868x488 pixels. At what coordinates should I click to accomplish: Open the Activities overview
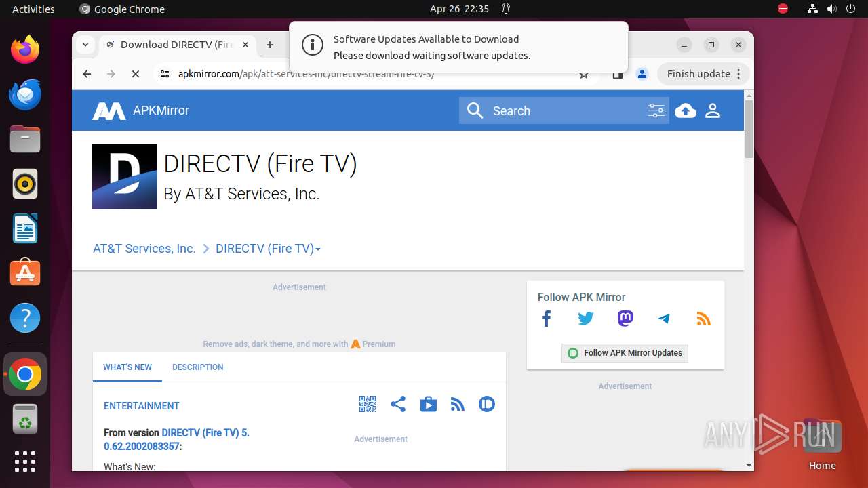[33, 9]
